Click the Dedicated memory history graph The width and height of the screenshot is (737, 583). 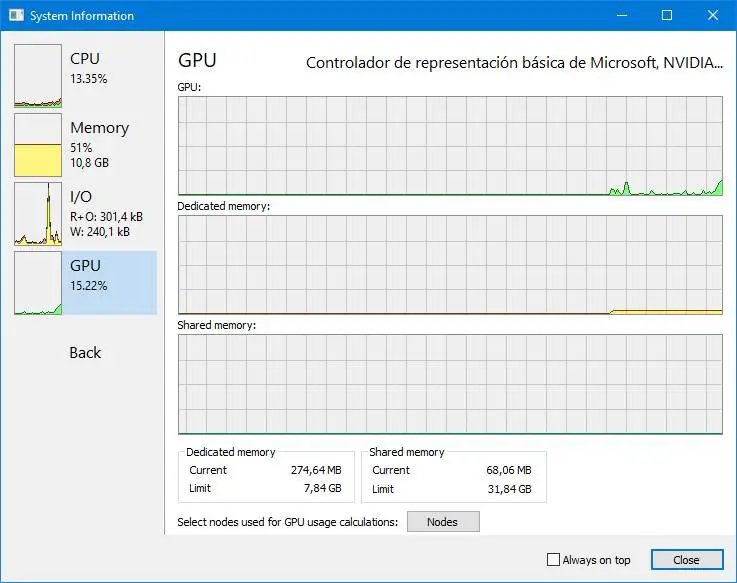pyautogui.click(x=450, y=265)
